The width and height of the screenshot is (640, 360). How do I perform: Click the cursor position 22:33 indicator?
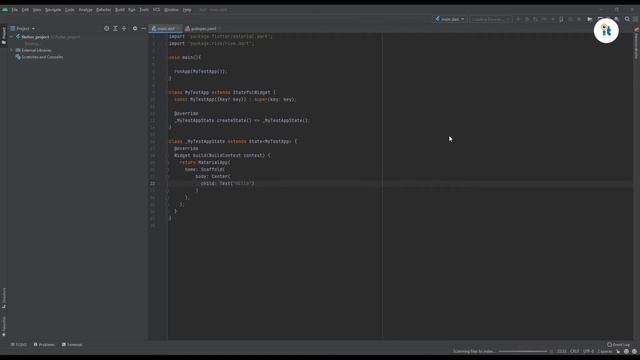(x=562, y=351)
